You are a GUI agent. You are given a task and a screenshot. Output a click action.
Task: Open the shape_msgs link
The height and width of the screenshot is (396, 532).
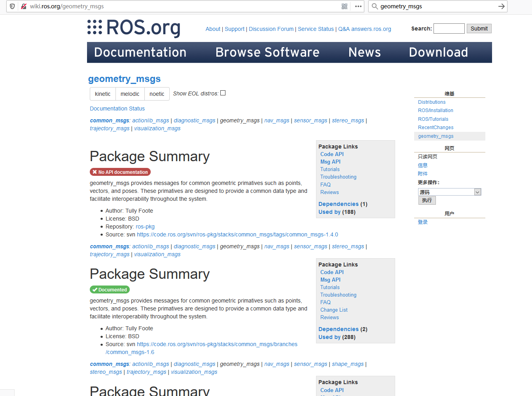click(348, 364)
